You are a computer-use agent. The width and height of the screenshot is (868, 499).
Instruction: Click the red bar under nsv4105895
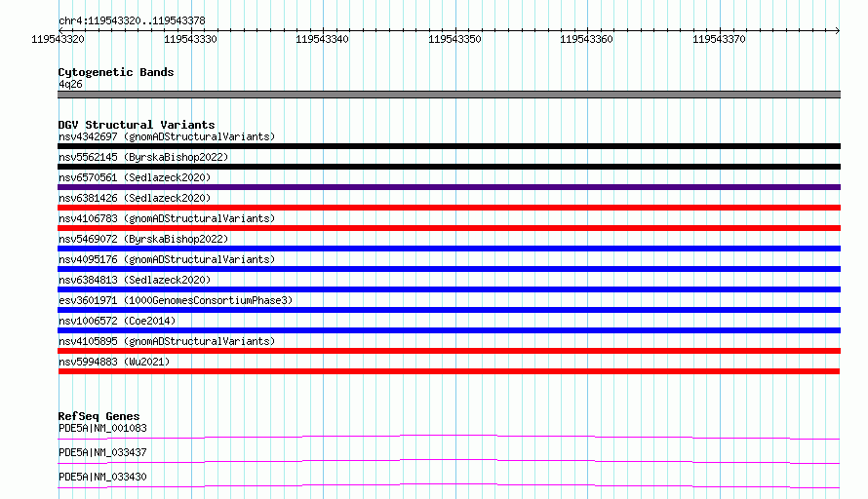[x=449, y=351]
